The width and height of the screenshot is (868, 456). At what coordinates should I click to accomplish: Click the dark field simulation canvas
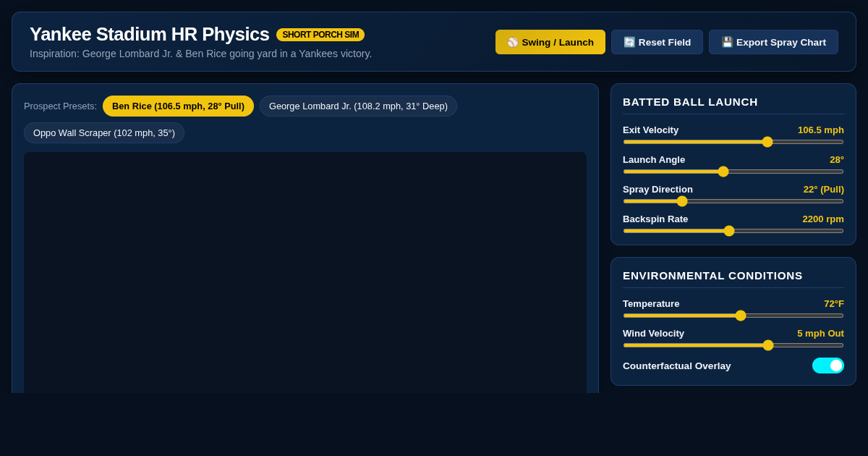coord(305,272)
